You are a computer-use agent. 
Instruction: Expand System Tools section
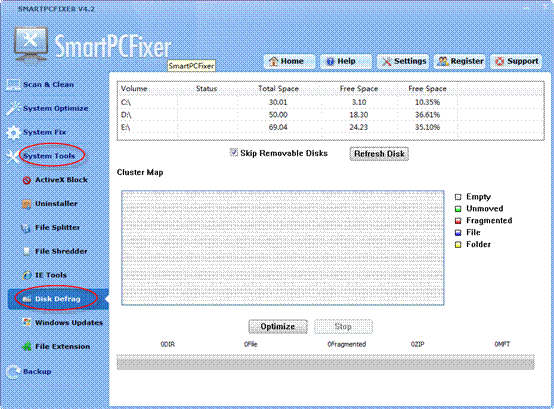(x=49, y=156)
